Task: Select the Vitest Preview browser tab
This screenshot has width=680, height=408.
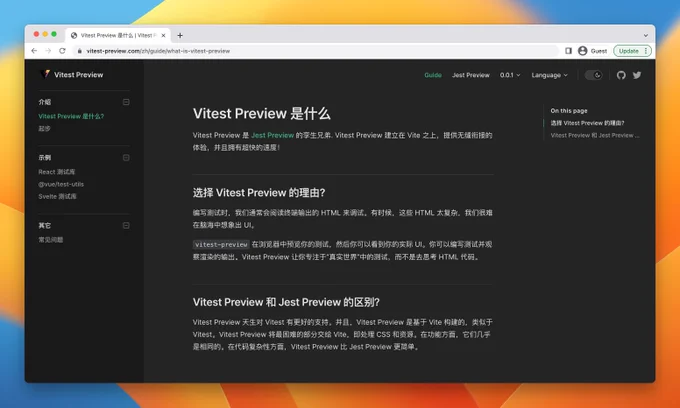Action: point(118,36)
